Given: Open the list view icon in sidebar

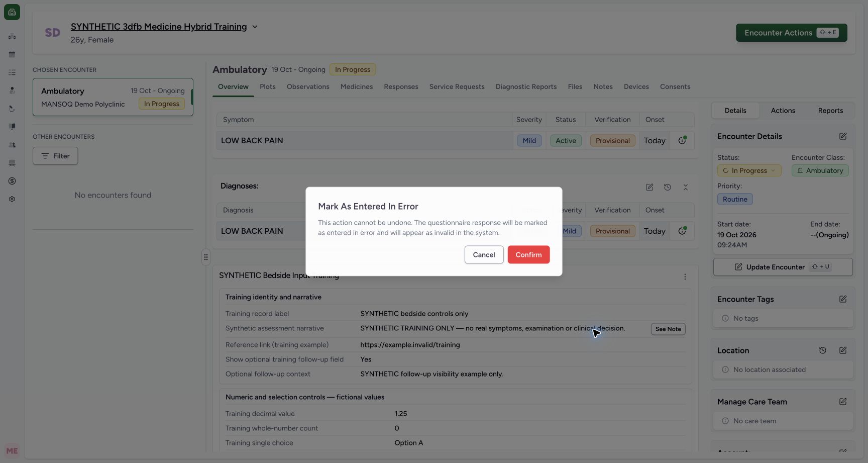Looking at the screenshot, I should tap(12, 72).
